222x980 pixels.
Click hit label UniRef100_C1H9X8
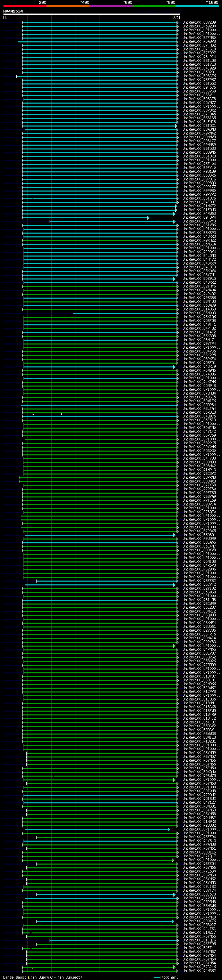199,822
